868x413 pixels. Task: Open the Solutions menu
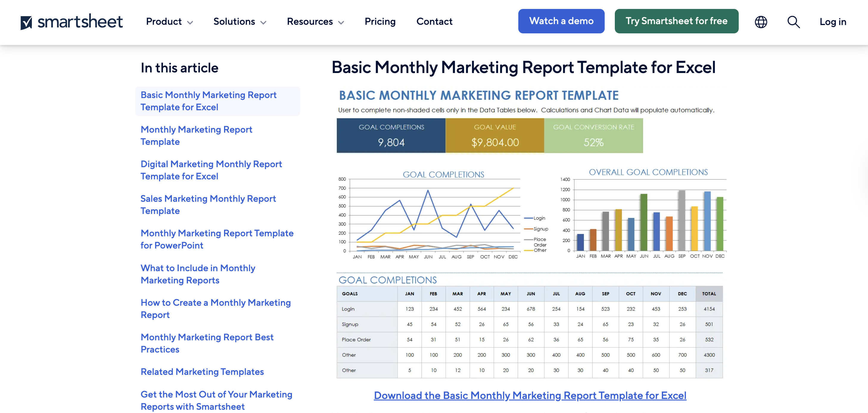tap(240, 21)
